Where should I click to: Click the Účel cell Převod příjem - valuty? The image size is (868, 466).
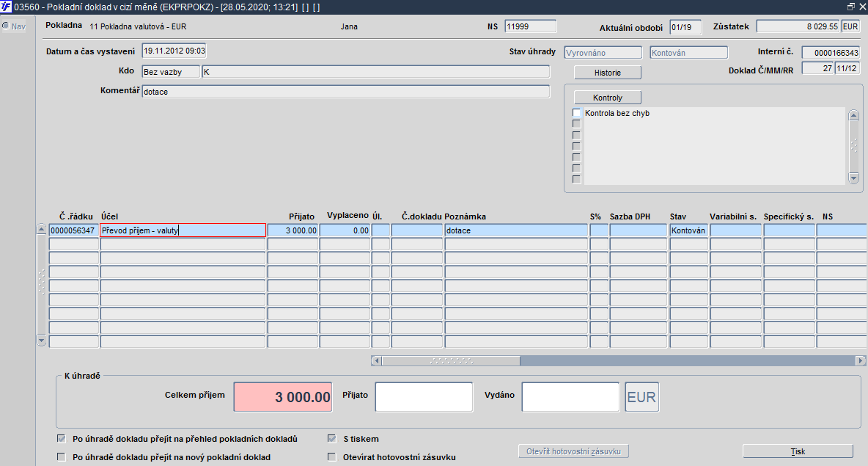tap(183, 230)
